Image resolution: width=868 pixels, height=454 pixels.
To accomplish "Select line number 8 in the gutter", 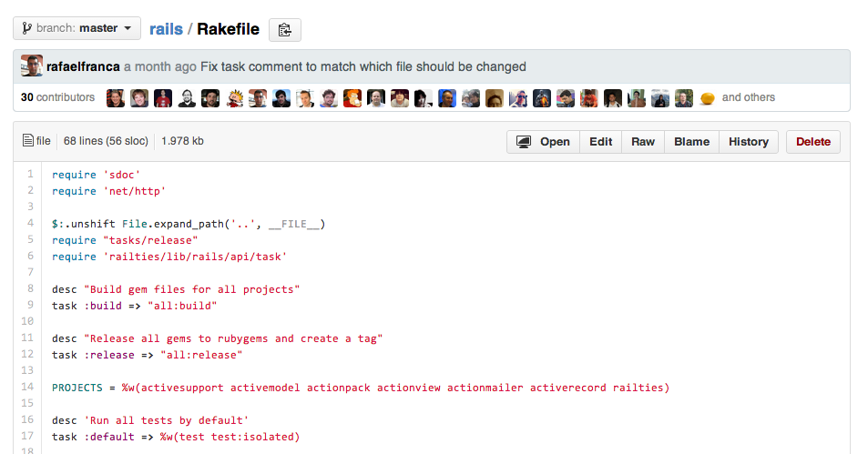I will pos(30,289).
